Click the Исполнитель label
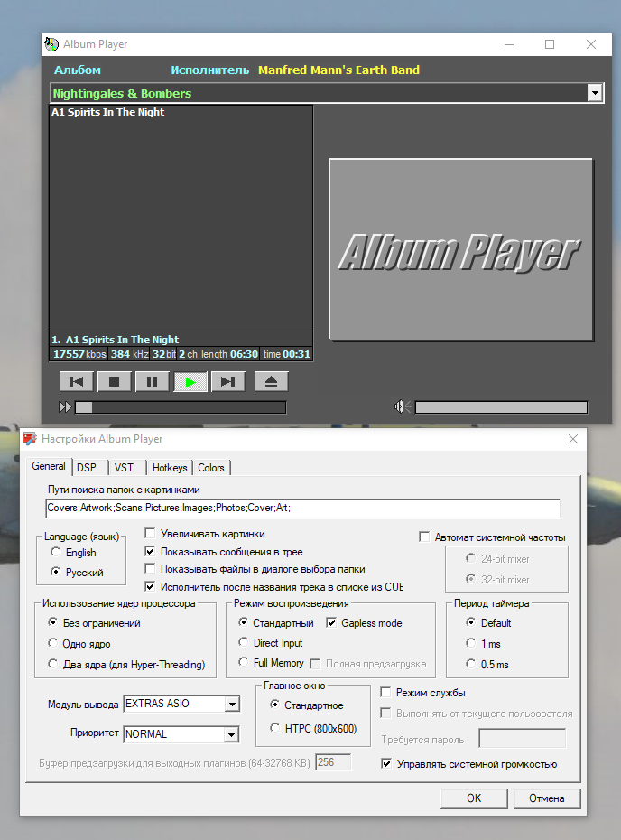Viewport: 621px width, 840px height. coord(209,70)
